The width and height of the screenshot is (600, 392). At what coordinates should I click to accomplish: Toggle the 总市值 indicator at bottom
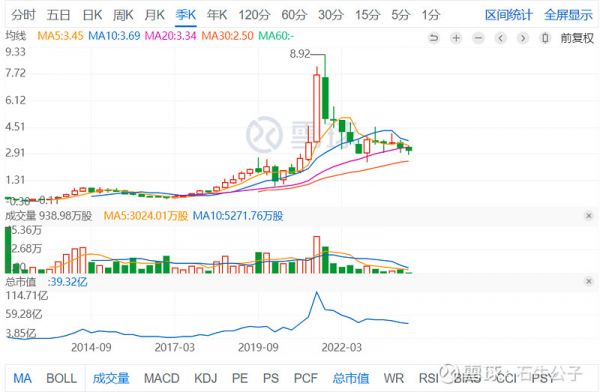[351, 378]
